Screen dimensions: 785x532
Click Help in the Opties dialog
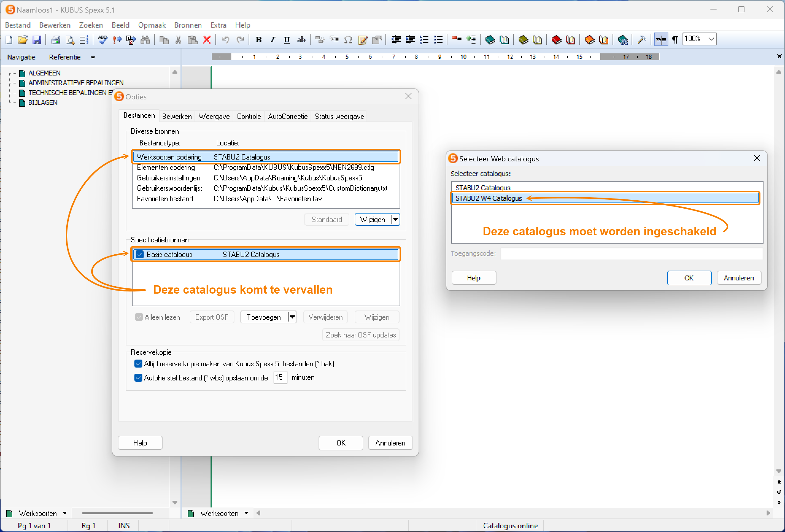coord(140,443)
